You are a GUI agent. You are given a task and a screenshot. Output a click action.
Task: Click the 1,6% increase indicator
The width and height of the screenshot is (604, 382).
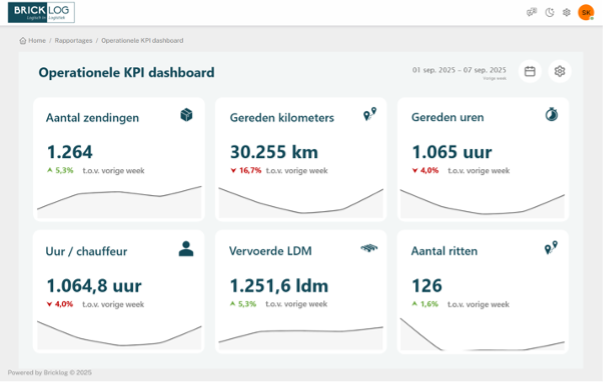(x=425, y=304)
